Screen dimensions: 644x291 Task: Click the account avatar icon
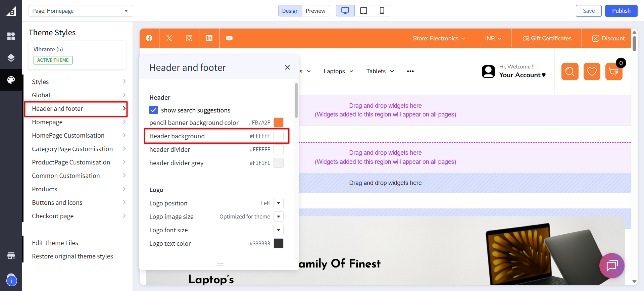click(x=488, y=71)
